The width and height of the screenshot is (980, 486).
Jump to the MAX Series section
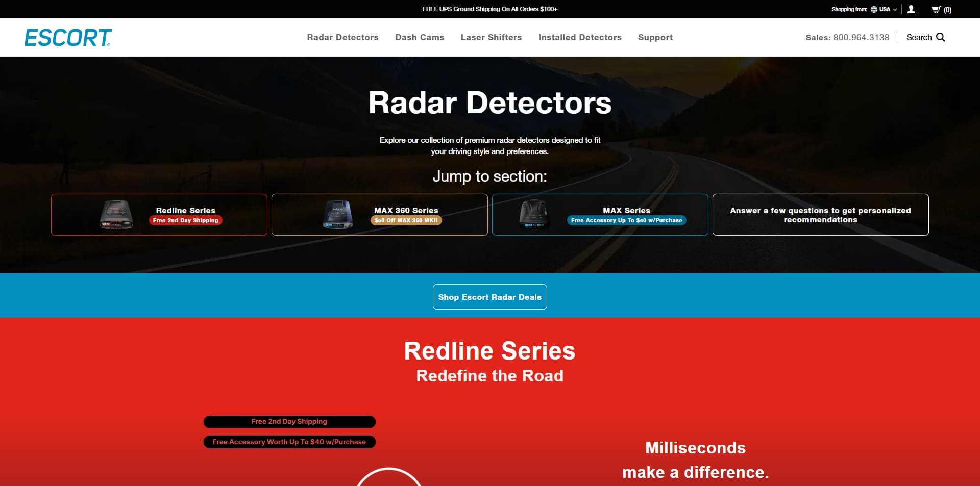pos(600,215)
